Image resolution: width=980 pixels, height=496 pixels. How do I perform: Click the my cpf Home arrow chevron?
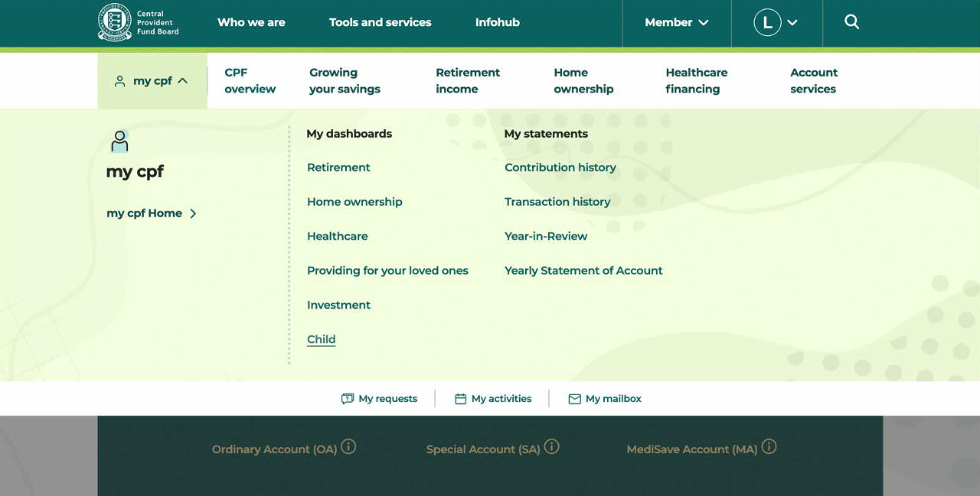pos(193,214)
